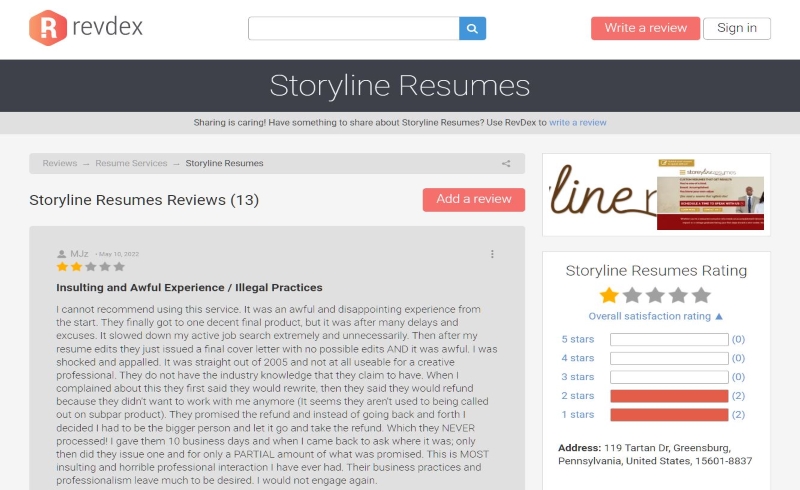The height and width of the screenshot is (490, 800).
Task: Go to Reviews breadcrumb
Action: [x=60, y=163]
